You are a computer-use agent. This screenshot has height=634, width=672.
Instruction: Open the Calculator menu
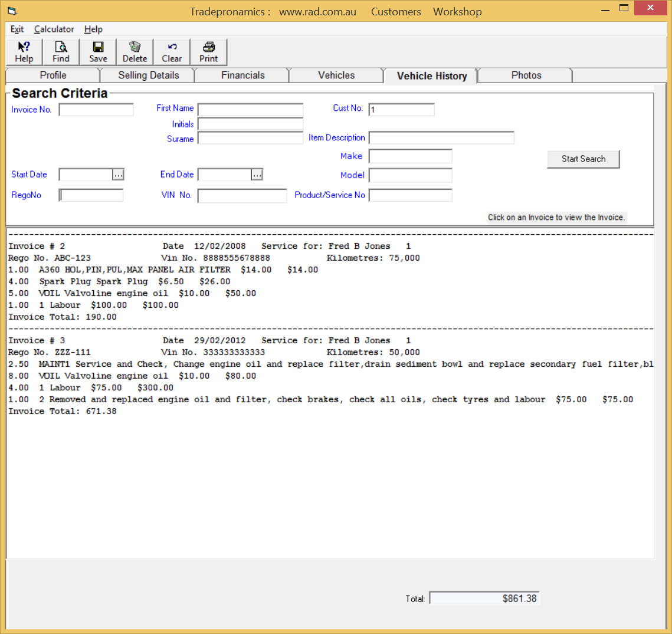click(x=54, y=29)
